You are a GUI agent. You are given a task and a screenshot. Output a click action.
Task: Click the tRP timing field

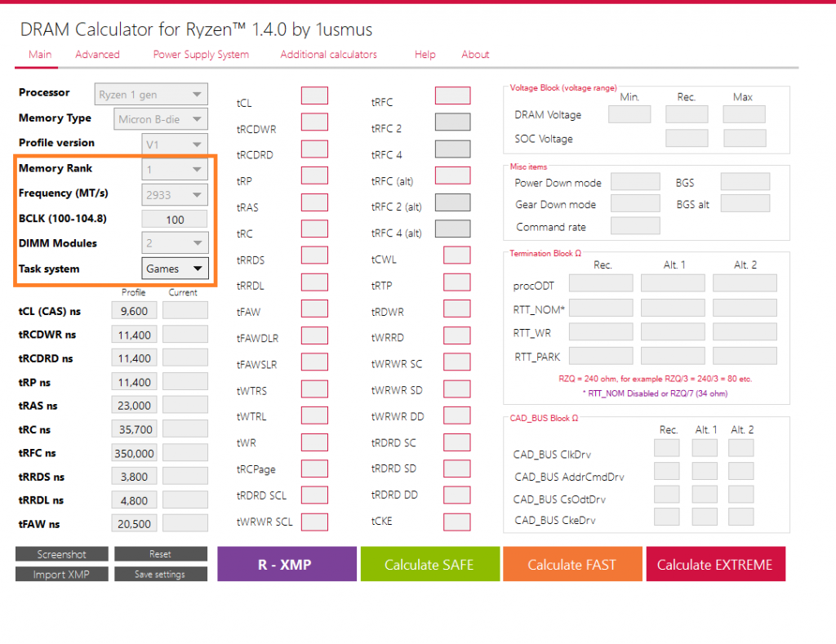click(x=314, y=175)
